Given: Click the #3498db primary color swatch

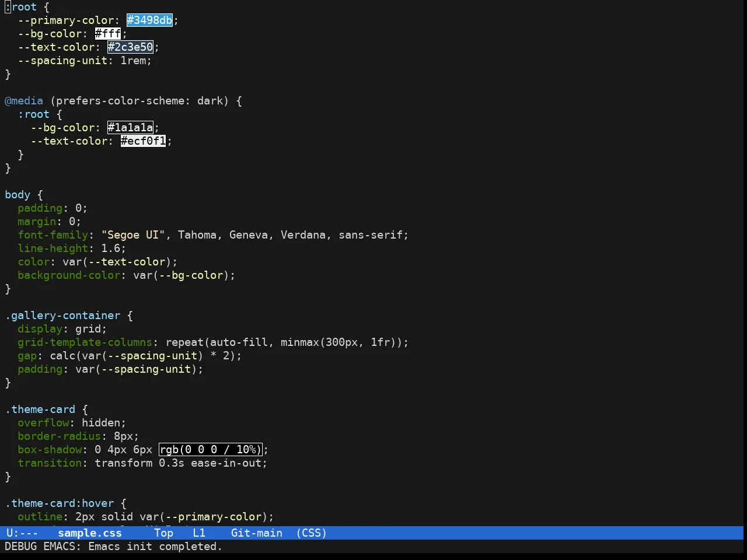Looking at the screenshot, I should pyautogui.click(x=150, y=20).
